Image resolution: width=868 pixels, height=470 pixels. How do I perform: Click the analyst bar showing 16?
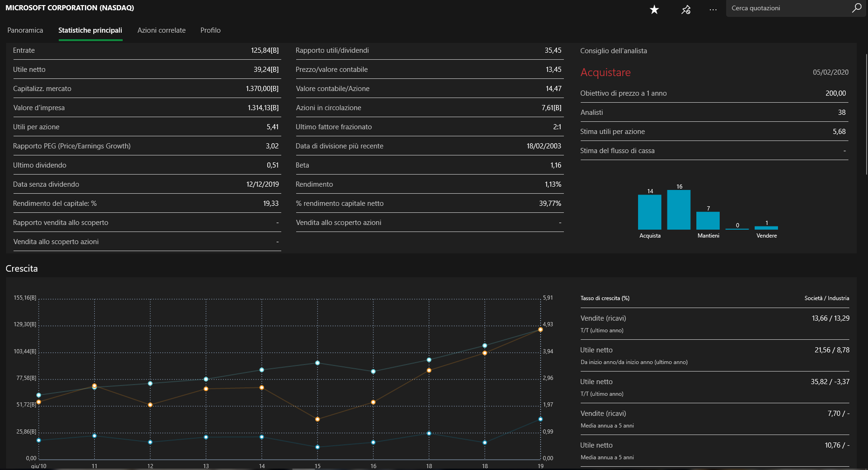point(679,210)
